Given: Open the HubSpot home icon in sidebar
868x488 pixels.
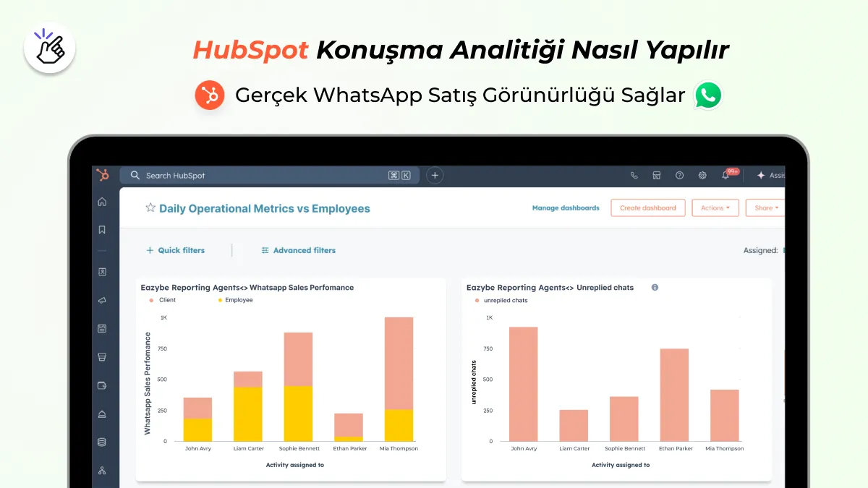Looking at the screenshot, I should pyautogui.click(x=102, y=202).
